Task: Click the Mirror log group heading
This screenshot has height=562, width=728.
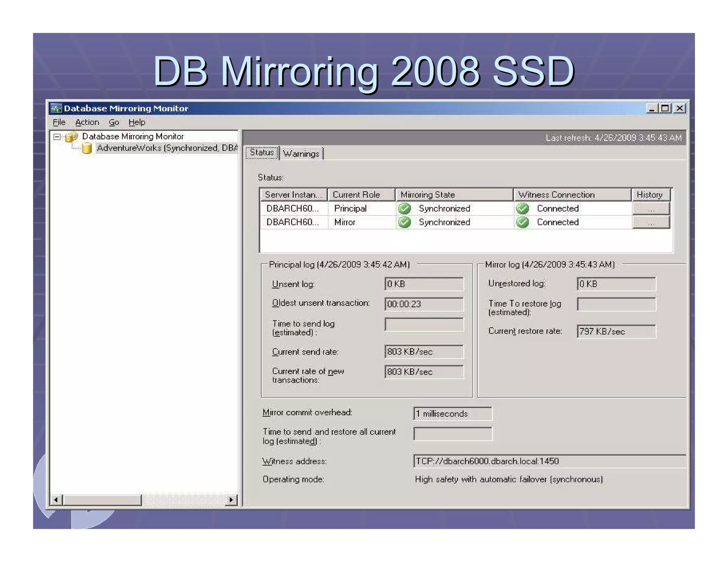Action: 550,265
